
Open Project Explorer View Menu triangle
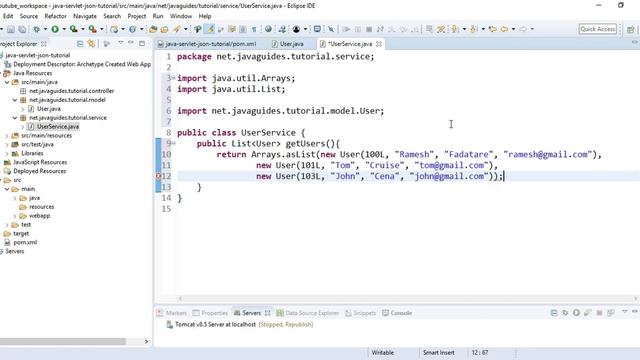tap(120, 43)
